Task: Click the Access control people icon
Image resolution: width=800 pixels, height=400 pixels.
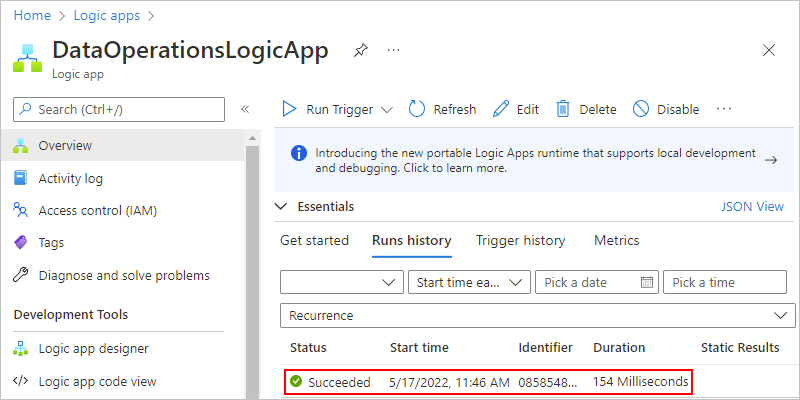Action: pos(20,210)
